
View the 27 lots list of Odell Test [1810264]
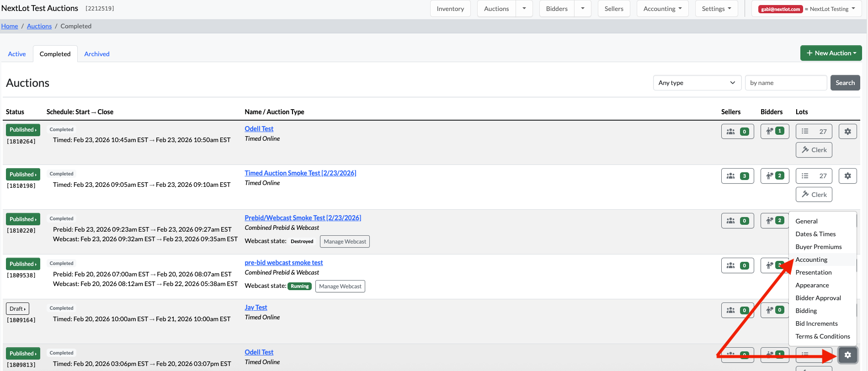click(814, 132)
